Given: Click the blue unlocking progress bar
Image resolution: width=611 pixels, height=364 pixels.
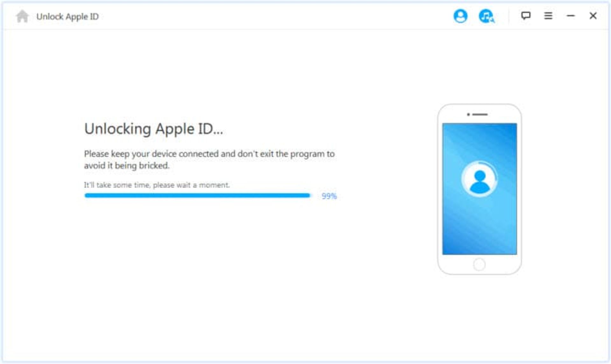Looking at the screenshot, I should point(197,195).
